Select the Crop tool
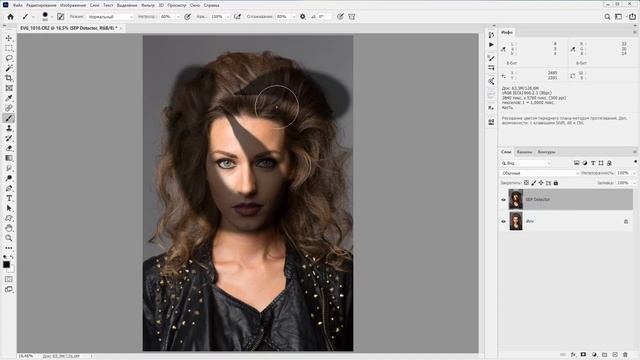 (x=9, y=78)
